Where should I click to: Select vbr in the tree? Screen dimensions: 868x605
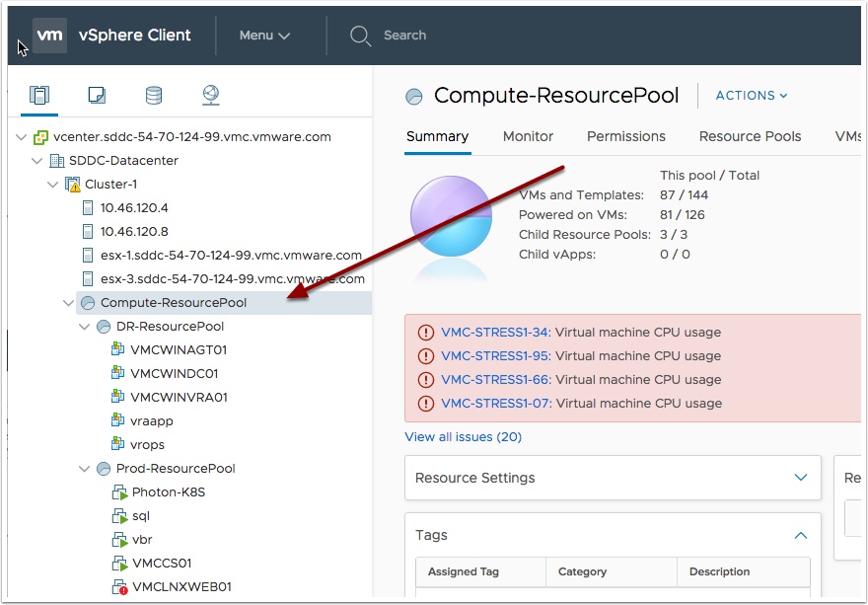(x=142, y=540)
